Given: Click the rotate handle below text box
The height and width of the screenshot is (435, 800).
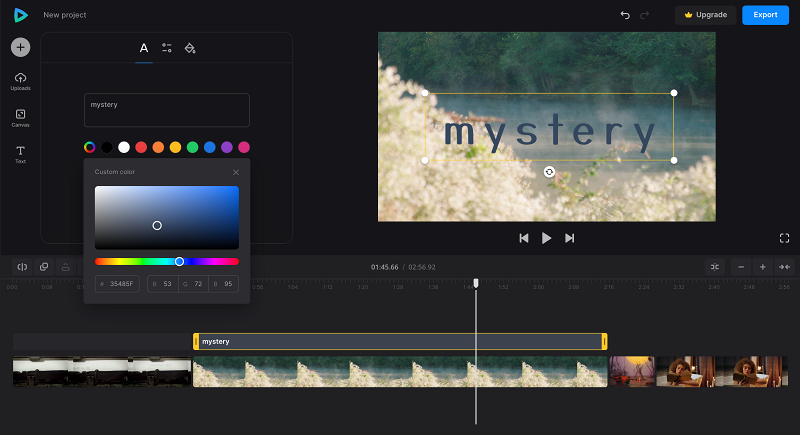Looking at the screenshot, I should [549, 172].
